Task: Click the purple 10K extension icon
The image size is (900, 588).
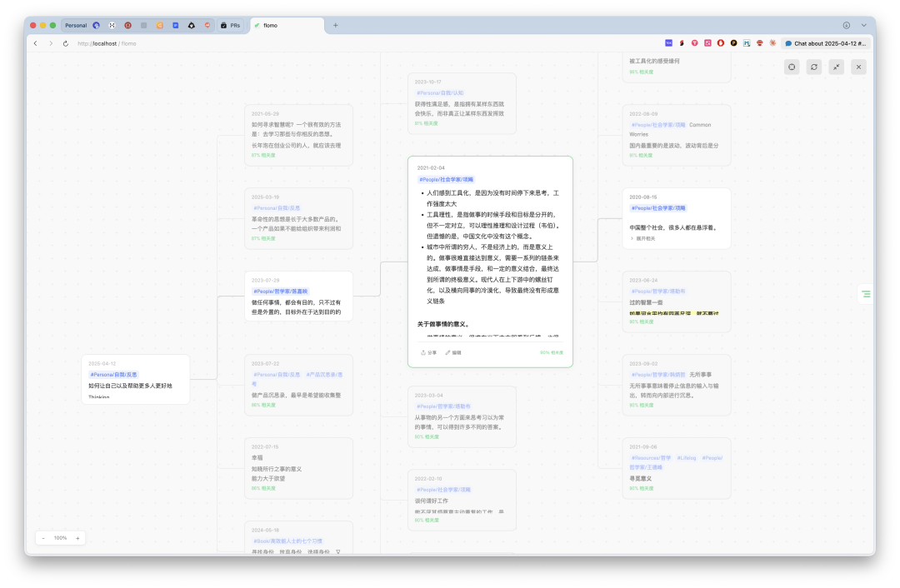Action: coord(668,43)
